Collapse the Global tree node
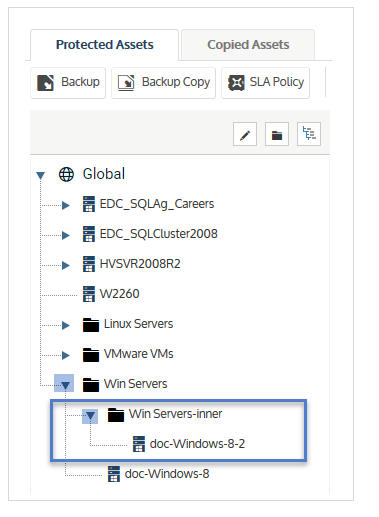Screen dimensions: 379x517 pos(40,175)
